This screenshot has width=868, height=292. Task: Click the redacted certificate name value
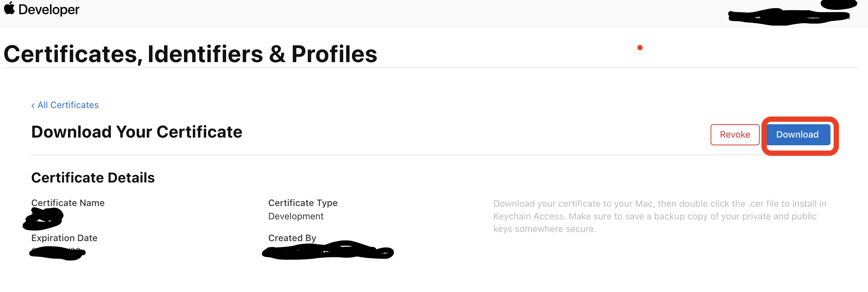point(43,219)
